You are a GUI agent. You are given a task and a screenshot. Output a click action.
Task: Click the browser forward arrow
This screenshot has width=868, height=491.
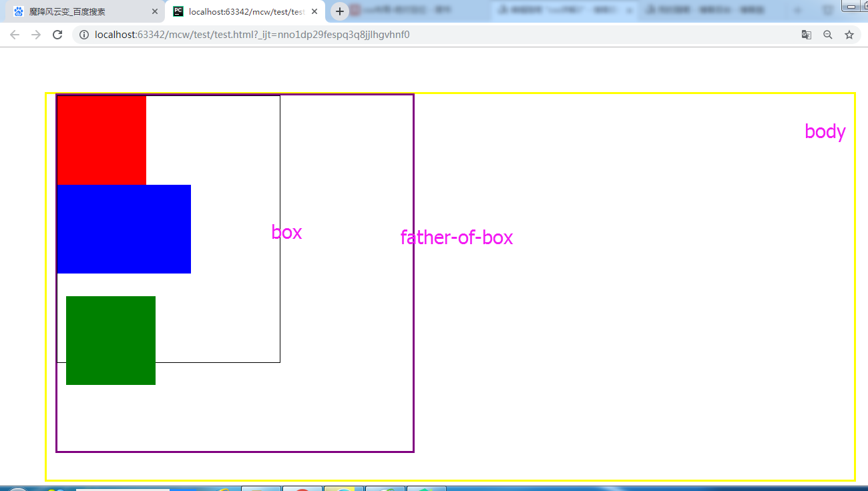pyautogui.click(x=36, y=35)
